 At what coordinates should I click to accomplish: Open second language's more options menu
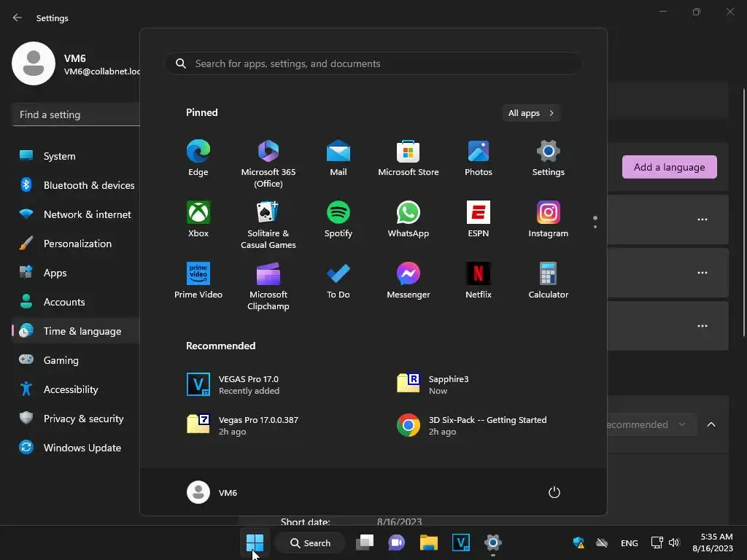pyautogui.click(x=703, y=273)
